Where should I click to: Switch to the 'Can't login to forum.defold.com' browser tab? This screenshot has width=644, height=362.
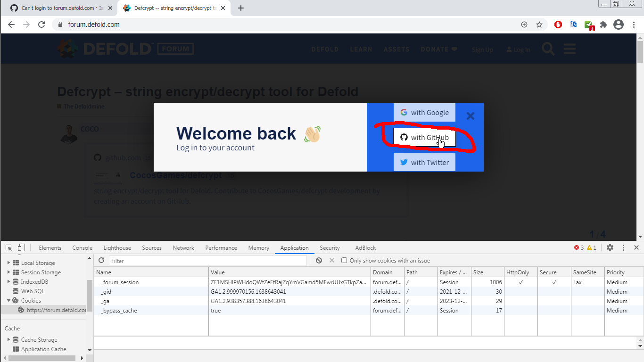click(61, 8)
